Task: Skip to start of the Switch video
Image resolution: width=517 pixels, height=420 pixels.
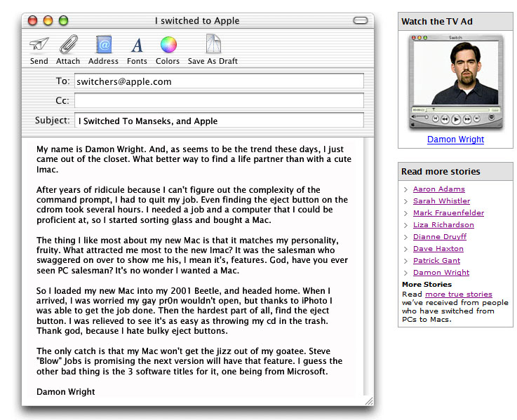Action: (435, 118)
